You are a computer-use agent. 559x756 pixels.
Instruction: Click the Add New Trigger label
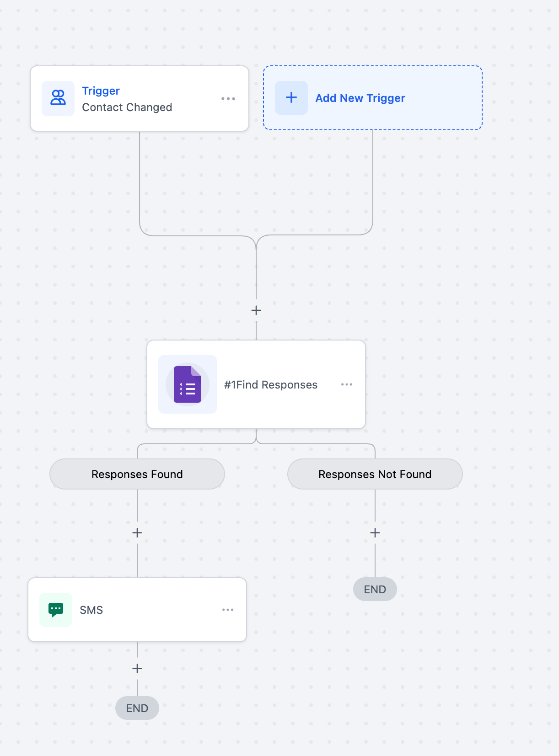click(x=360, y=98)
